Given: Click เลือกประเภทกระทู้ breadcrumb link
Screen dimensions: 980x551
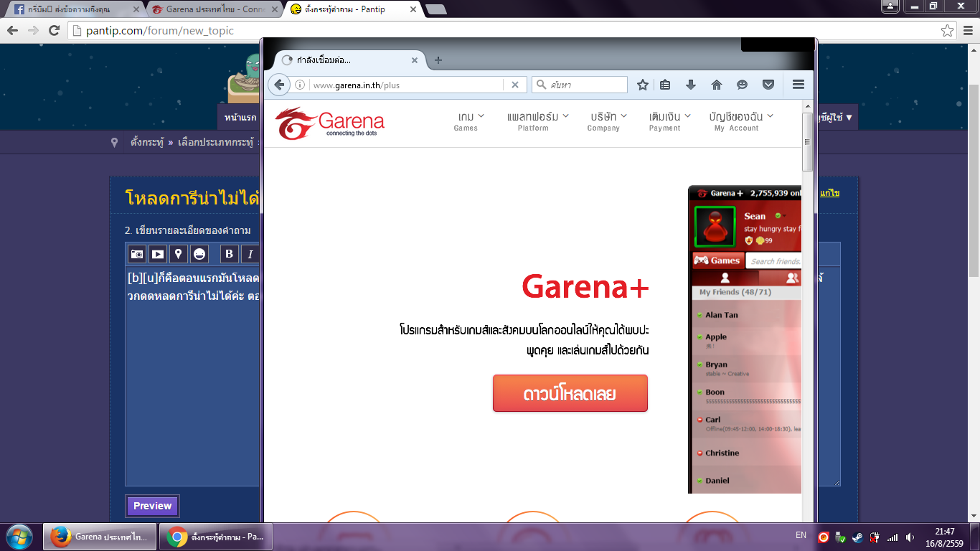Looking at the screenshot, I should click(x=215, y=142).
